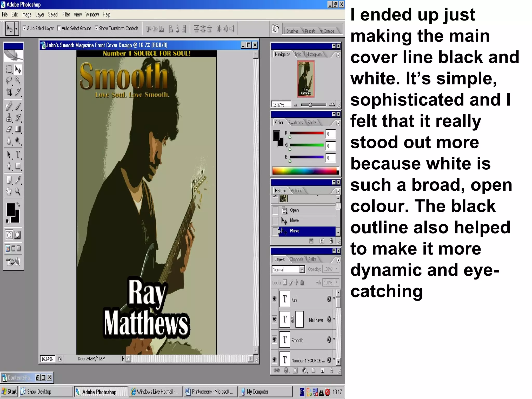
Task: Open the Layer menu
Action: (40, 15)
